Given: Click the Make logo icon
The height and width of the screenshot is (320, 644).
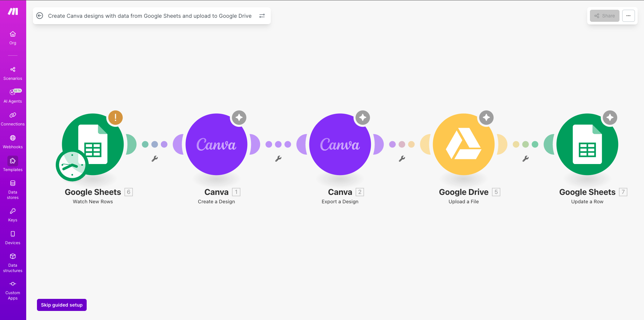Looking at the screenshot, I should (13, 12).
